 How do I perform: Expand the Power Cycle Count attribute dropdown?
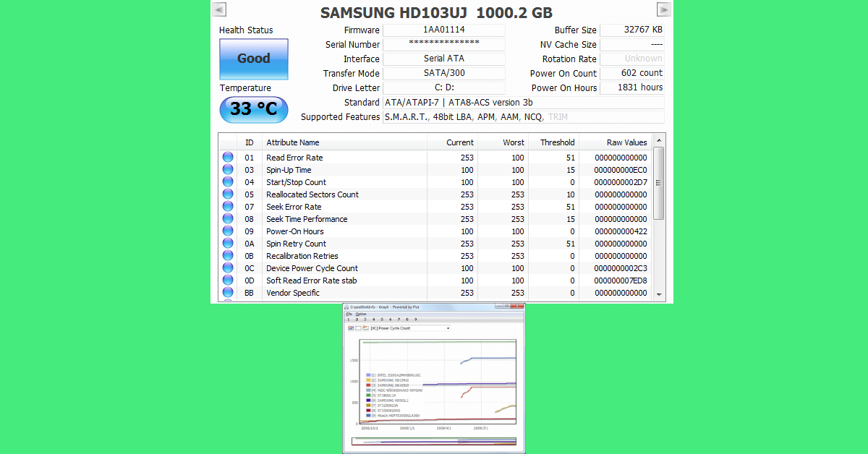(448, 328)
